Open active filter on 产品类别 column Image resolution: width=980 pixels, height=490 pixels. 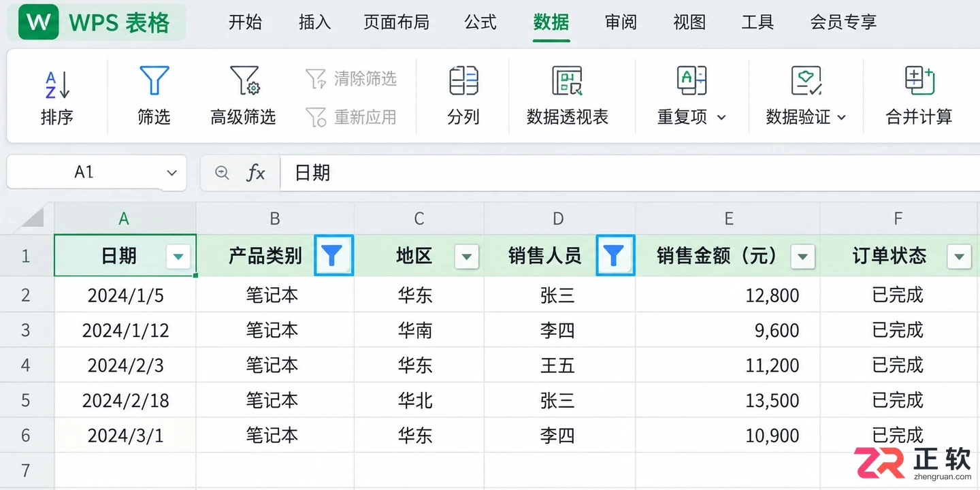tap(333, 256)
